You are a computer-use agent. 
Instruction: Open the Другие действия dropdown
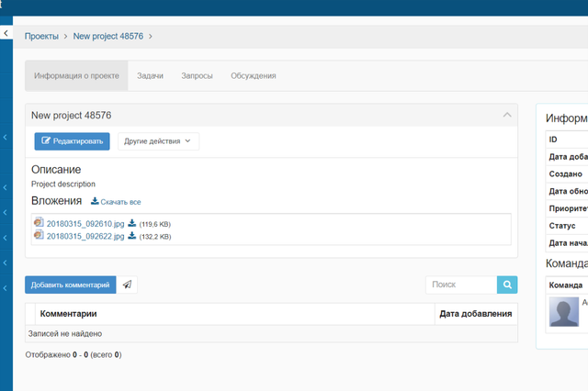pos(158,141)
